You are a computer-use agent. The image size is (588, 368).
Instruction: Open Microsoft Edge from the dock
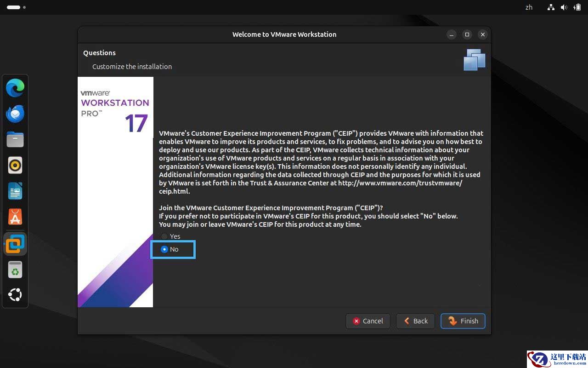point(15,88)
